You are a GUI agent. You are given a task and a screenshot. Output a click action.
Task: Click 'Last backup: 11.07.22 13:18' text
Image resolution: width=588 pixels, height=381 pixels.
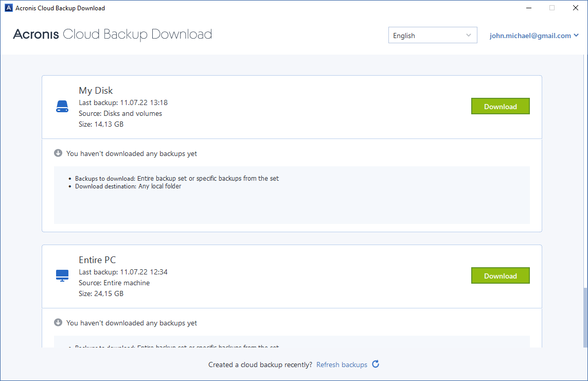(123, 102)
